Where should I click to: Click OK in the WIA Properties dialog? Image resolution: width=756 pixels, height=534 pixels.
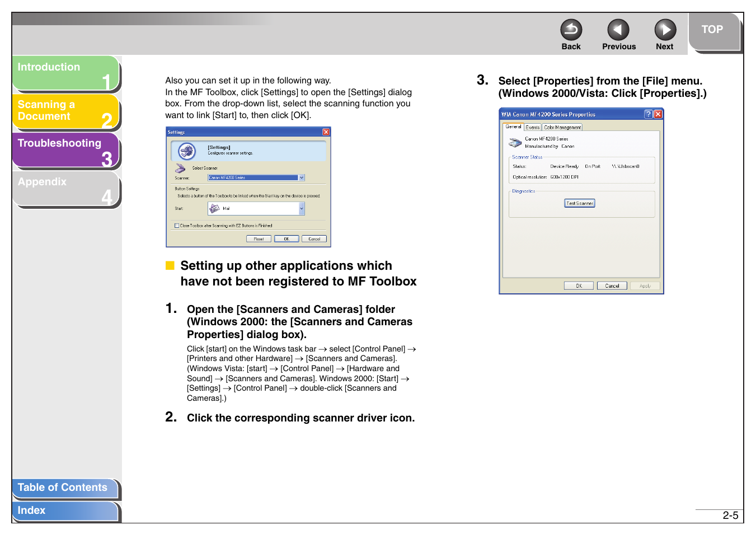tap(579, 286)
